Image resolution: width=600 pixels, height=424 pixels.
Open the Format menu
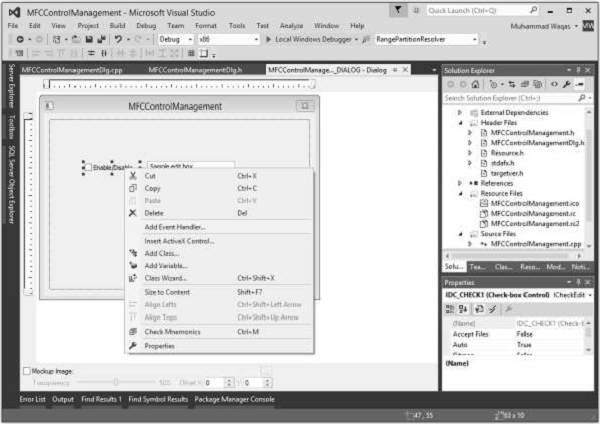pos(206,26)
